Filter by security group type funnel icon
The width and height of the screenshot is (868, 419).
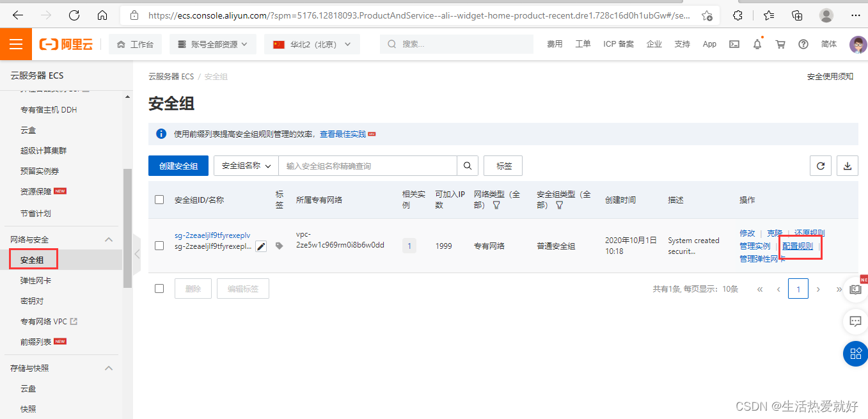[559, 205]
